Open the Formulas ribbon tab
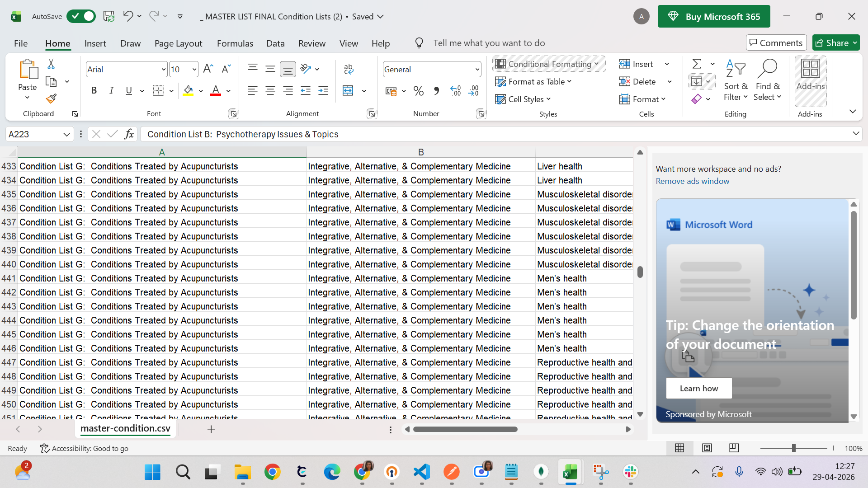This screenshot has width=868, height=488. coord(235,43)
